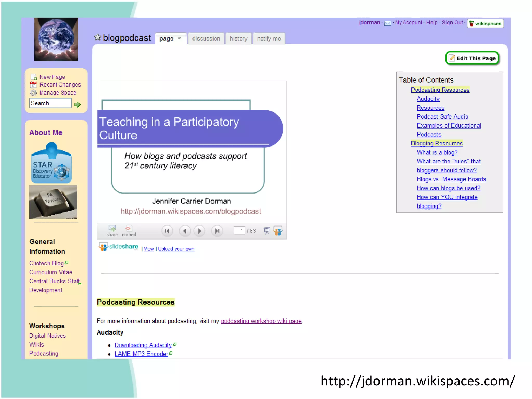Click the Teaching in a Participatory Culture slide
532x399 pixels.
click(192, 152)
